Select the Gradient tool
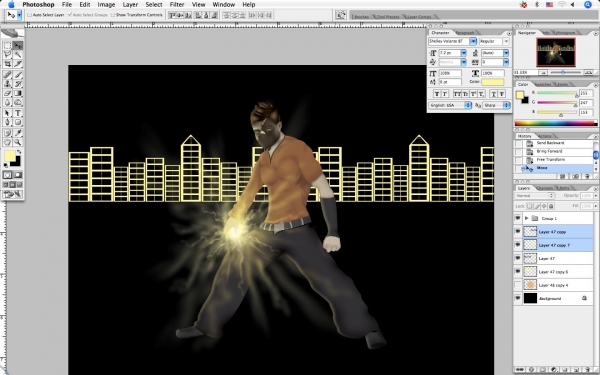The height and width of the screenshot is (375, 600). (x=18, y=93)
